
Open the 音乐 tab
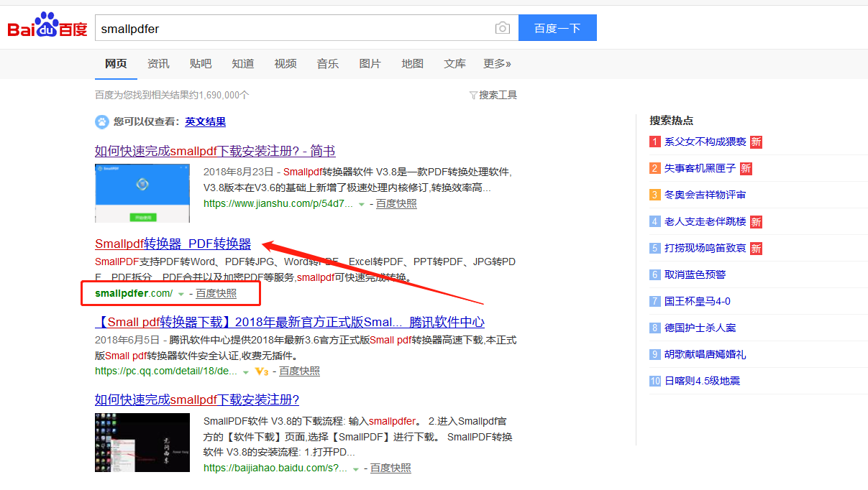point(328,64)
